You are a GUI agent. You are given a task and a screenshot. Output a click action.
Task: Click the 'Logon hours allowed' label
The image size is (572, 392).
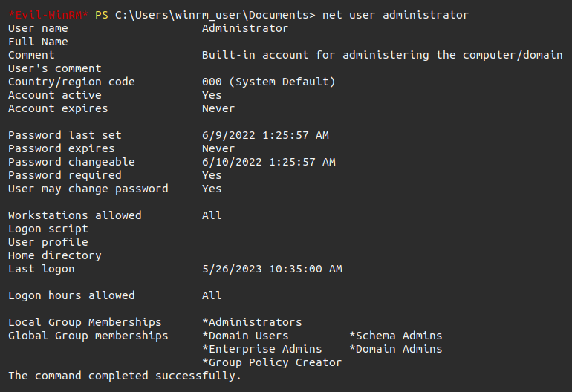pos(71,295)
